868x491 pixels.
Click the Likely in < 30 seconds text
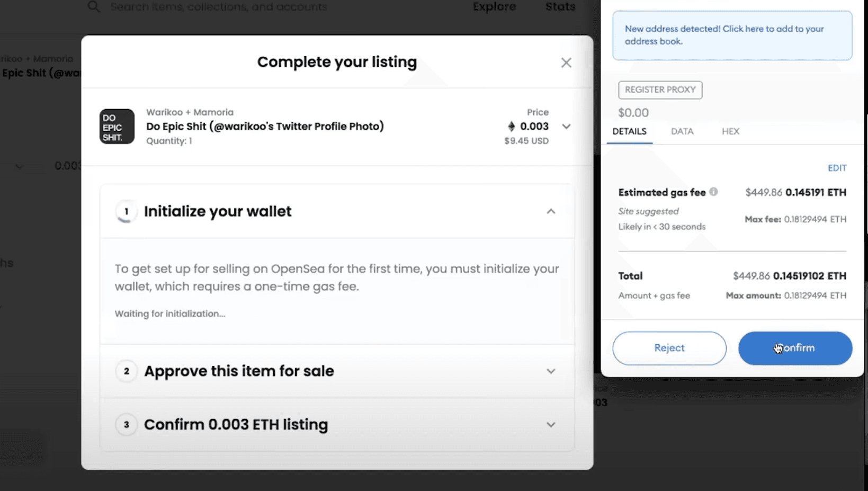[x=662, y=227]
